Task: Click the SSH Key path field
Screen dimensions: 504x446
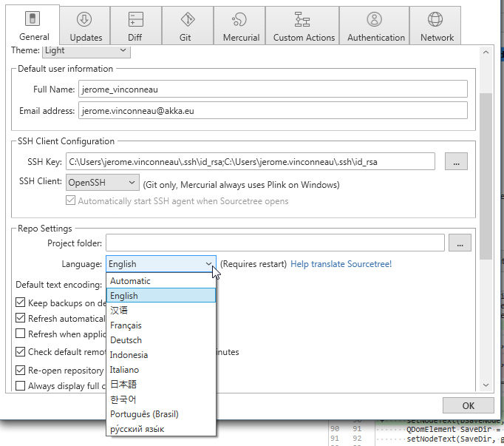Action: pyautogui.click(x=251, y=161)
